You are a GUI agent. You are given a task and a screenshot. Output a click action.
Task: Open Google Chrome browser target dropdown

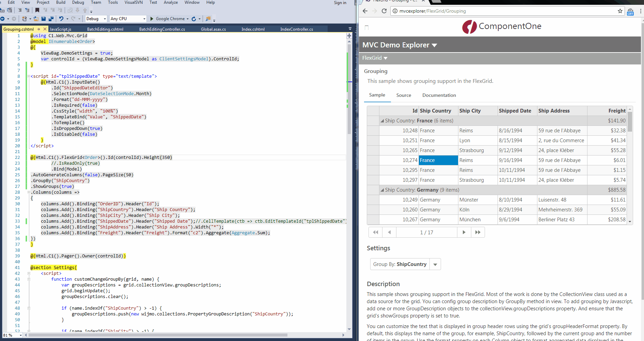tap(187, 19)
